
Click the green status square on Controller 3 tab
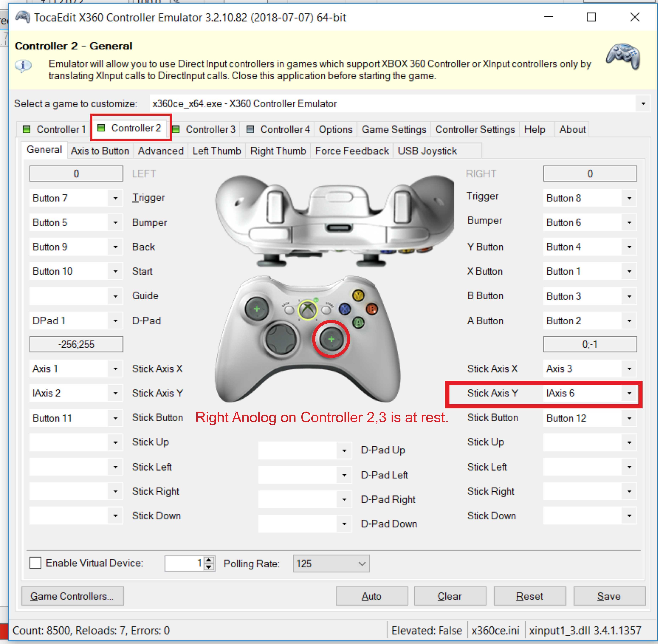176,129
